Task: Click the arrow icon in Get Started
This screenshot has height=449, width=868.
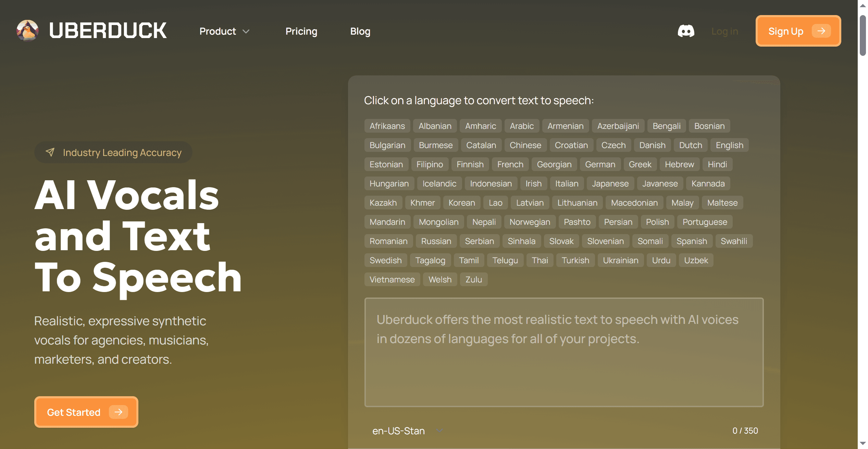Action: 118,412
